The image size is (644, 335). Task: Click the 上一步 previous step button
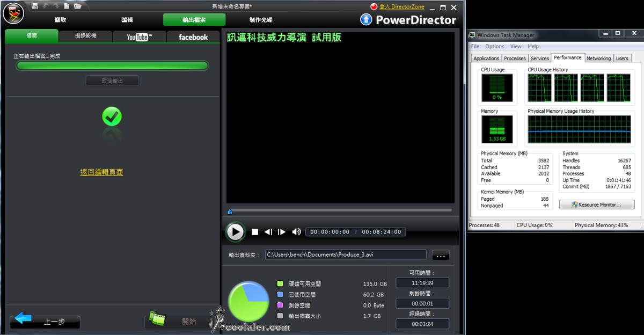point(45,322)
